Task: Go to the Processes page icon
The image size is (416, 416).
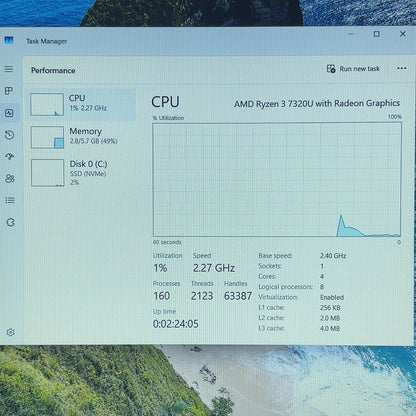Action: point(9,91)
